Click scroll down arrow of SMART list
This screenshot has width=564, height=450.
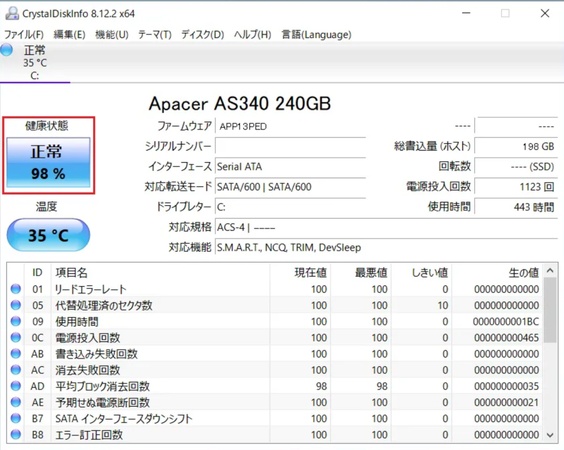point(550,435)
